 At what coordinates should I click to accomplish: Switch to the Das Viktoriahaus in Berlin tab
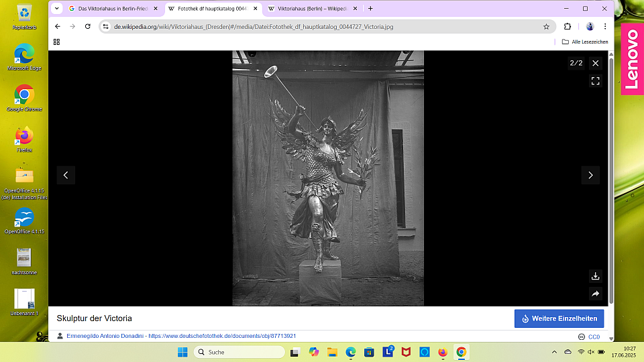[113, 9]
